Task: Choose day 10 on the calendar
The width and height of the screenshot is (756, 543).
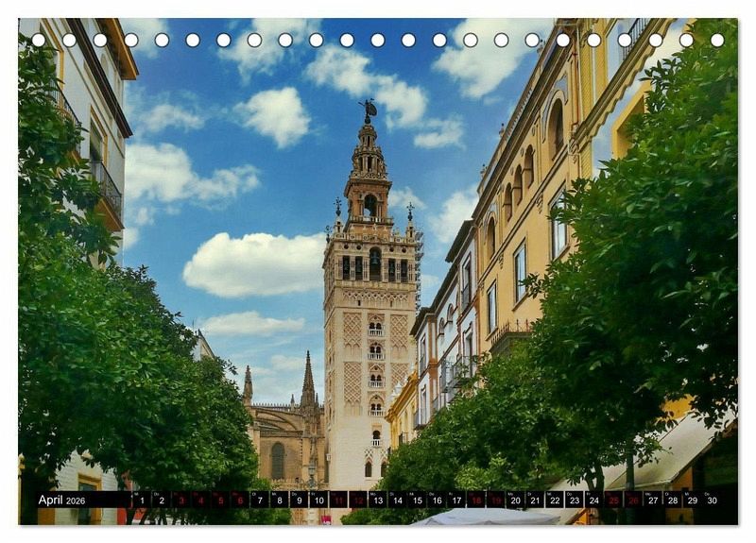Action: (318, 500)
